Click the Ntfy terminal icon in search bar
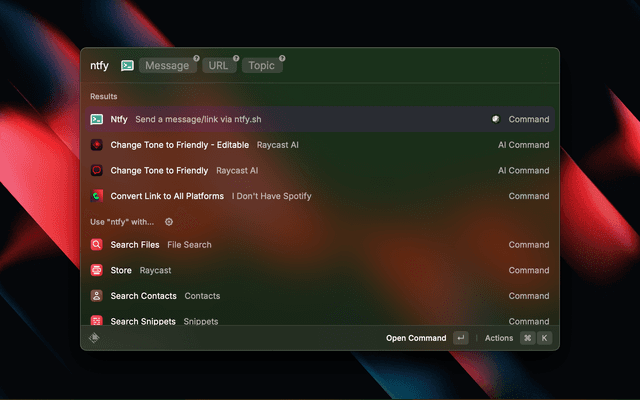640x400 pixels. pos(127,66)
